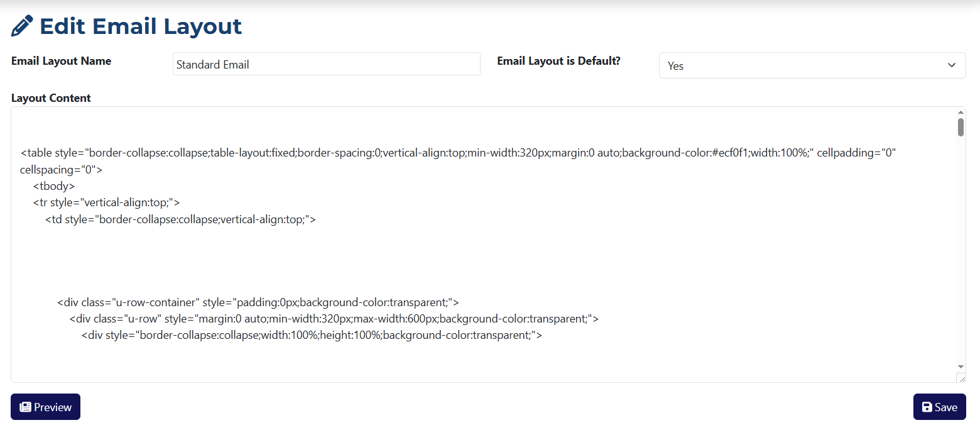980x430 pixels.
Task: Click the newspaper icon on Preview button
Action: point(25,407)
